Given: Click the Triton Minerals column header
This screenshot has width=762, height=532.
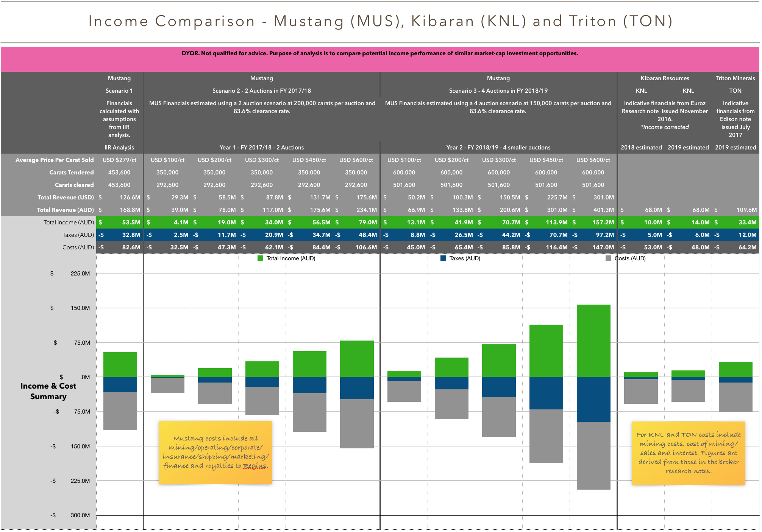Looking at the screenshot, I should tap(735, 78).
